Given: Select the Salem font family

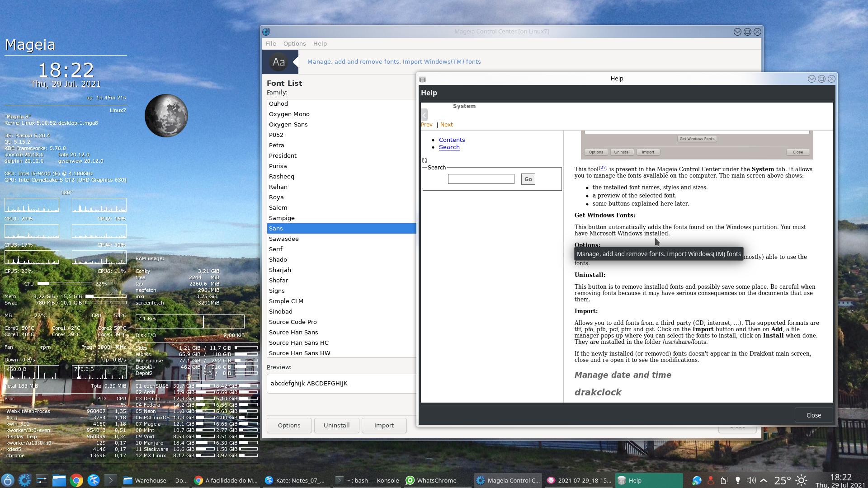Looking at the screenshot, I should click(341, 207).
